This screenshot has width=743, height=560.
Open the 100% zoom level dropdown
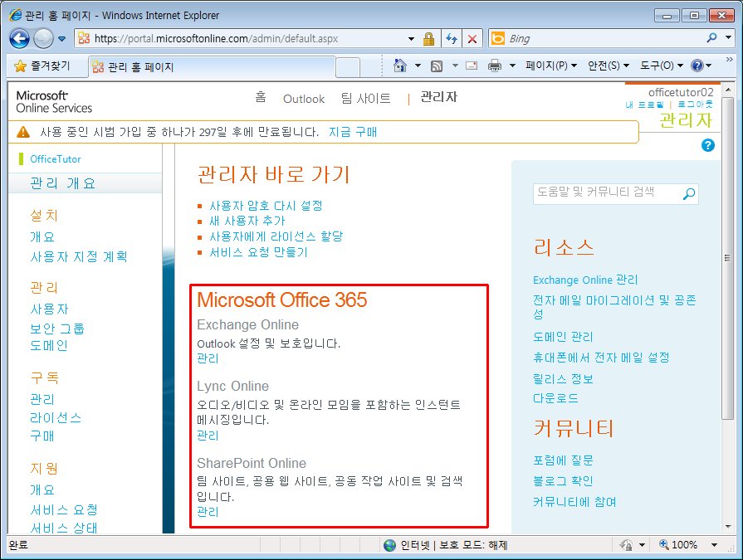[714, 545]
